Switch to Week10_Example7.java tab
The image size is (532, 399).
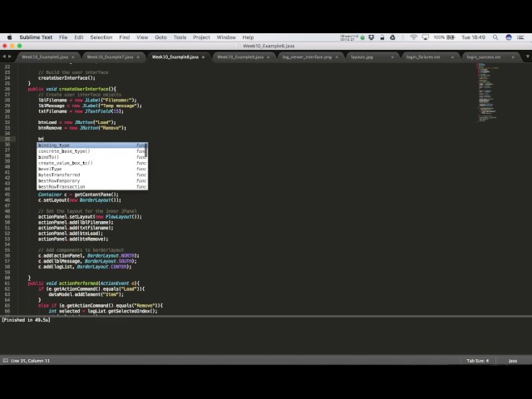110,57
